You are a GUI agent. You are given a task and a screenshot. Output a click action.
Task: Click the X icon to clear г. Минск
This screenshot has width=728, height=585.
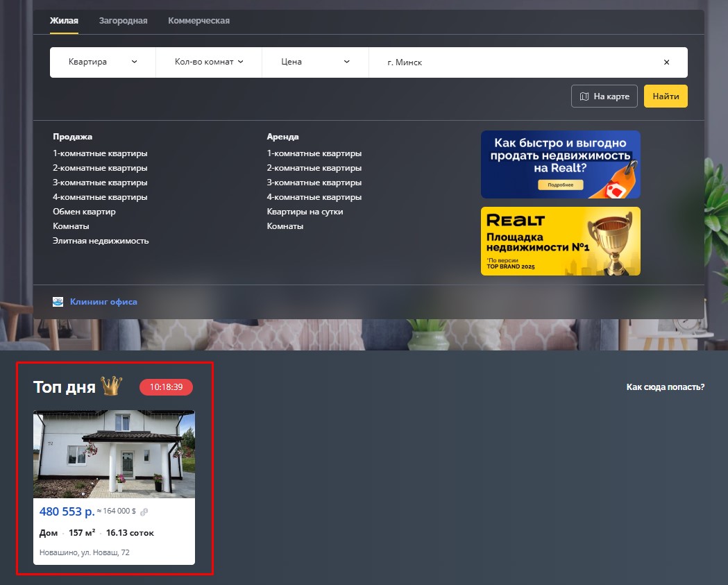666,62
